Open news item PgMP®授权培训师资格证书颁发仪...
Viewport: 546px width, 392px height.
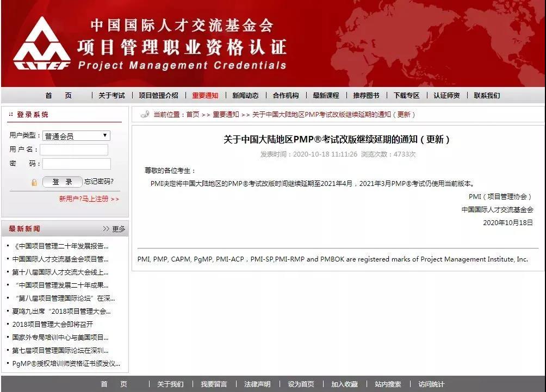66,363
